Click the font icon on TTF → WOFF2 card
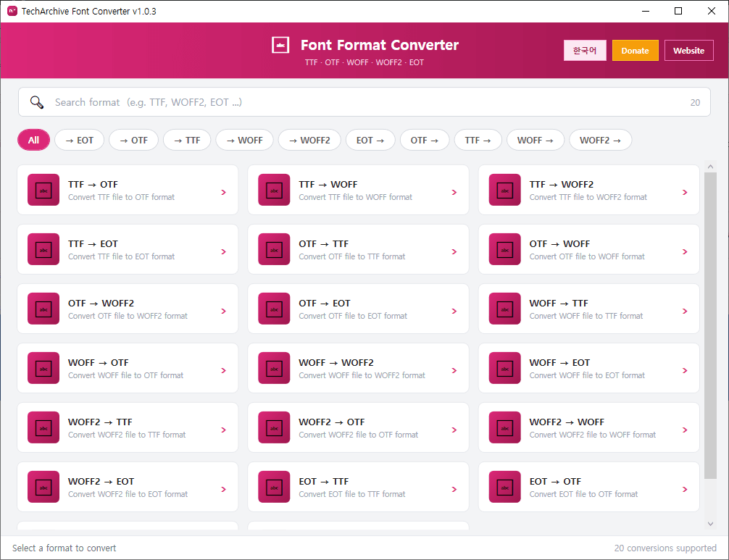The height and width of the screenshot is (560, 729). coord(504,190)
